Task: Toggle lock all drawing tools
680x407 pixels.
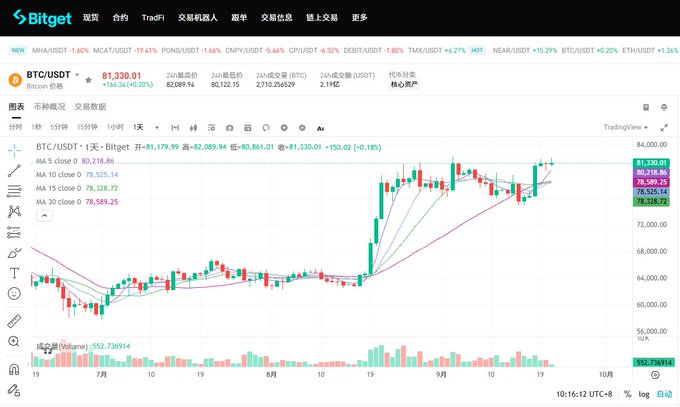Action: point(14,390)
